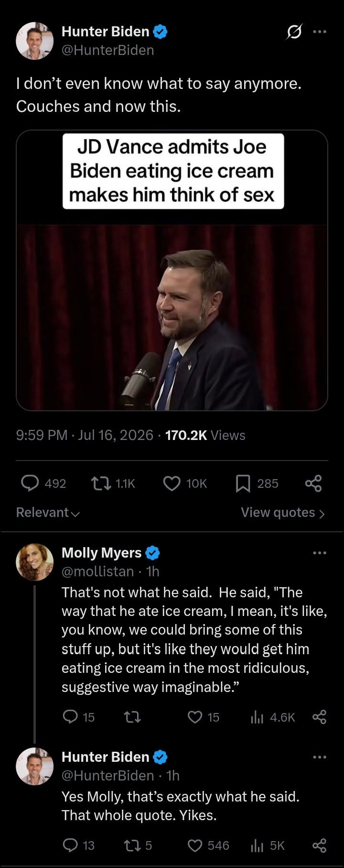Open more options on Hunter Biden's reply
This screenshot has width=344, height=868.
coord(320,757)
